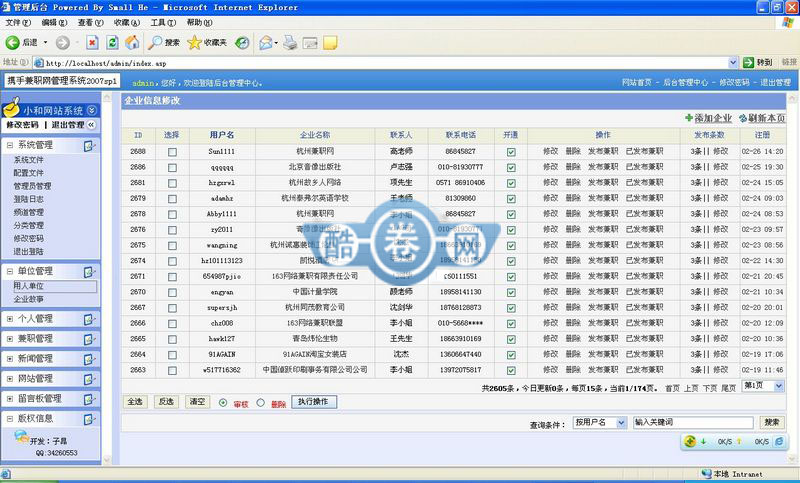Open History clock icon in toolbar
The image size is (800, 483).
(242, 43)
